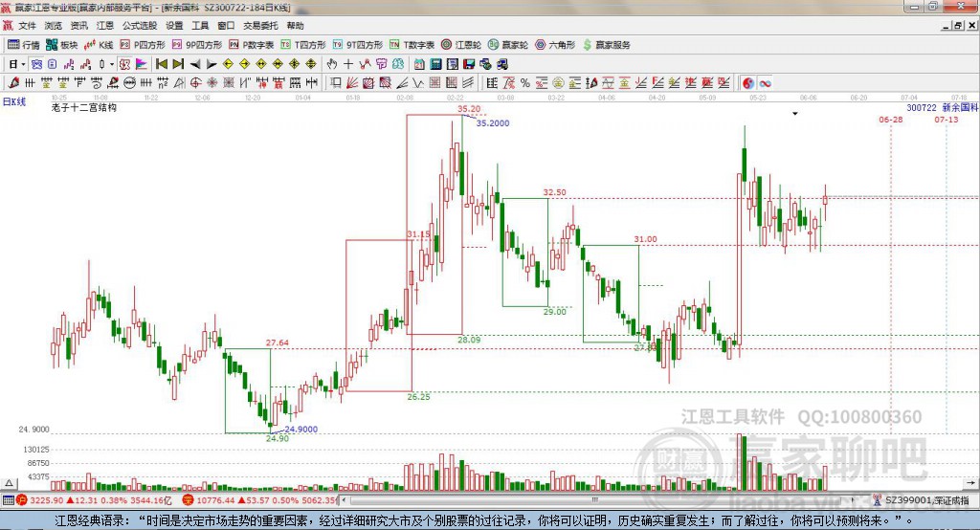The image size is (980, 530).
Task: Select the Gann fan lines tool
Action: (x=352, y=82)
